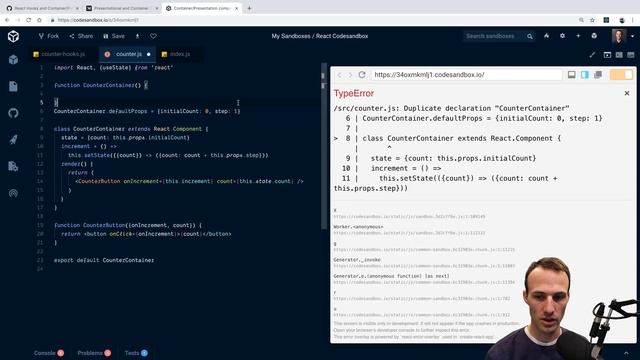Click the "class CounterContainer extends" code line

131,129
